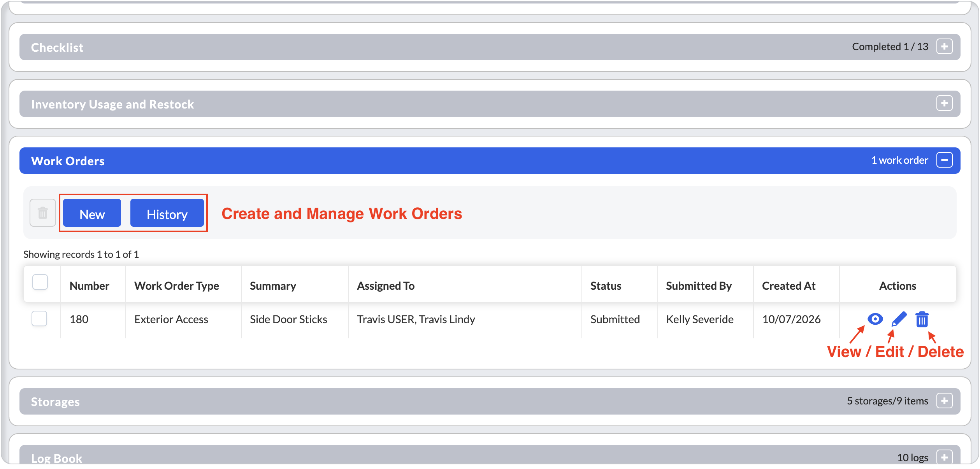The image size is (980, 469).
Task: Click Showing records 1 to 1 of 1
Action: tap(81, 254)
